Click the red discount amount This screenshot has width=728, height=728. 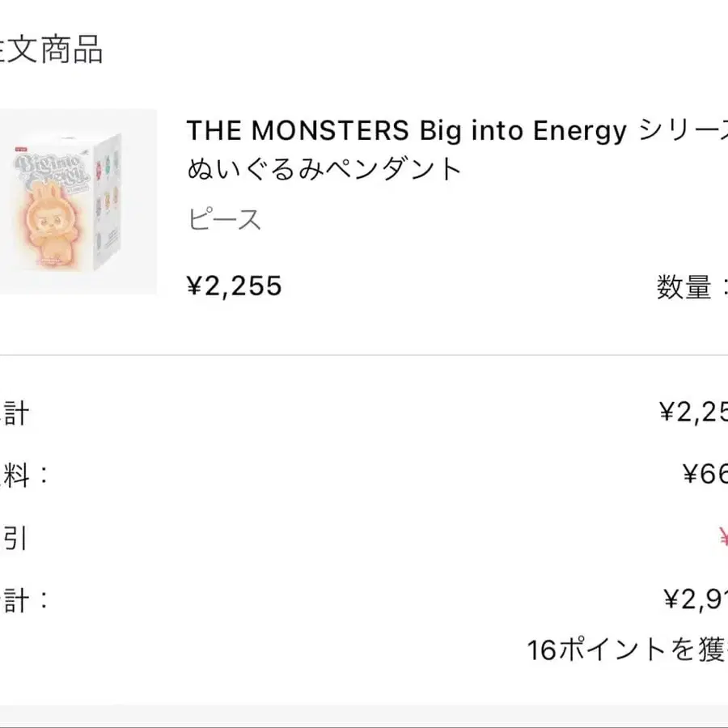722,536
